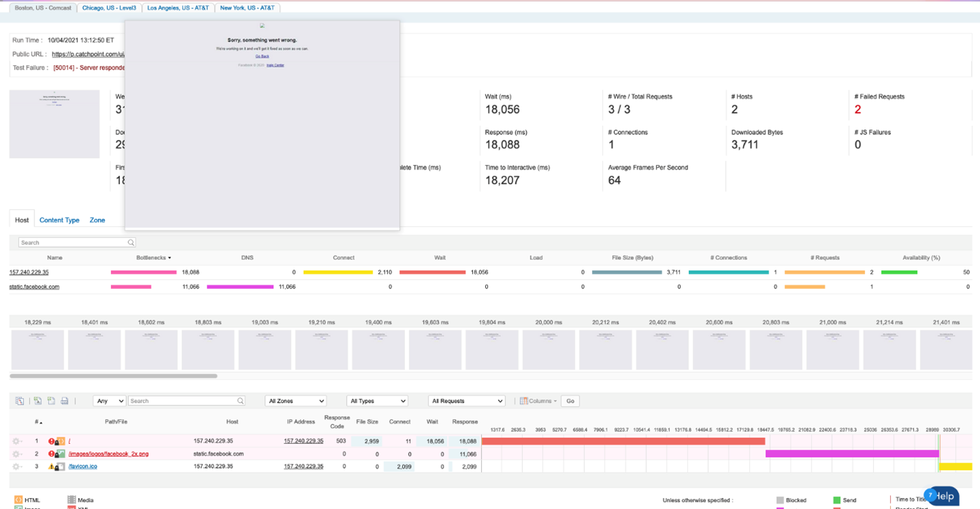This screenshot has width=980, height=509.
Task: Click the filmstrip horizontal scrollbar
Action: (x=114, y=376)
